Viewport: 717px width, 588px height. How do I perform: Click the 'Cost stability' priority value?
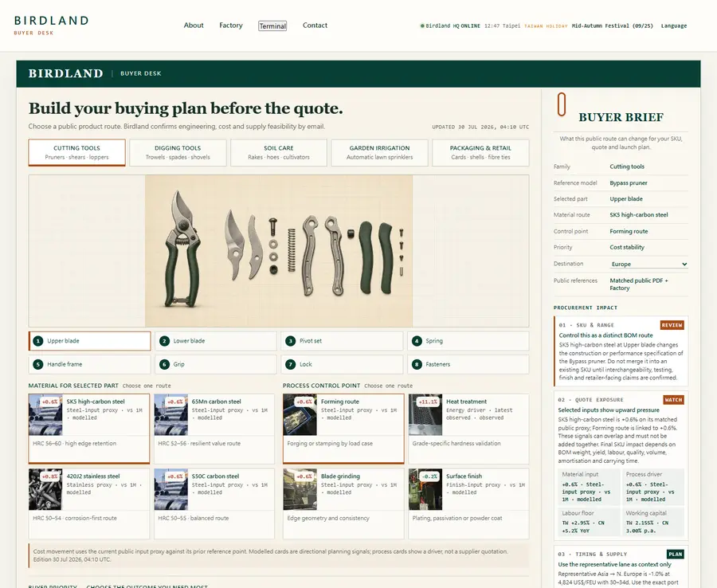[x=627, y=247]
